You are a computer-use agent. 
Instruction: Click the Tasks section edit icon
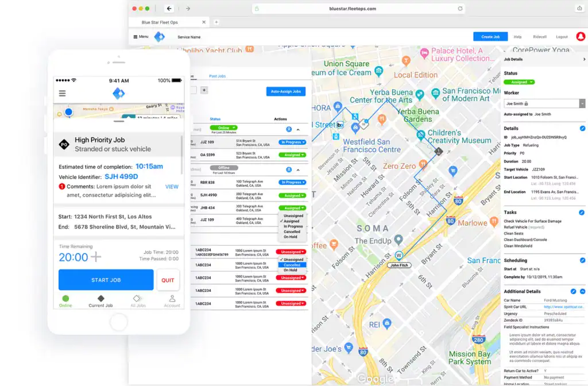[582, 213]
